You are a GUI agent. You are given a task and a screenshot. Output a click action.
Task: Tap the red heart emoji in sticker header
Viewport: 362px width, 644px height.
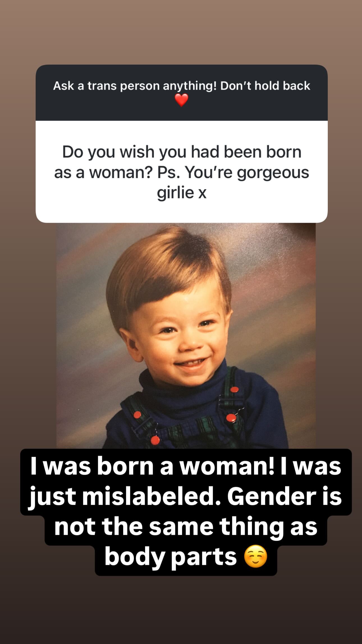point(181,101)
